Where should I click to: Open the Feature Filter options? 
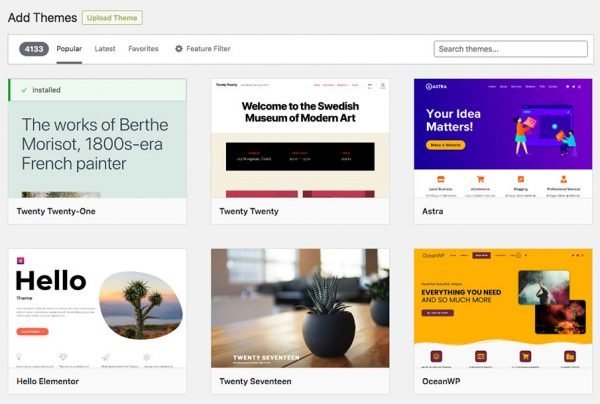[203, 49]
